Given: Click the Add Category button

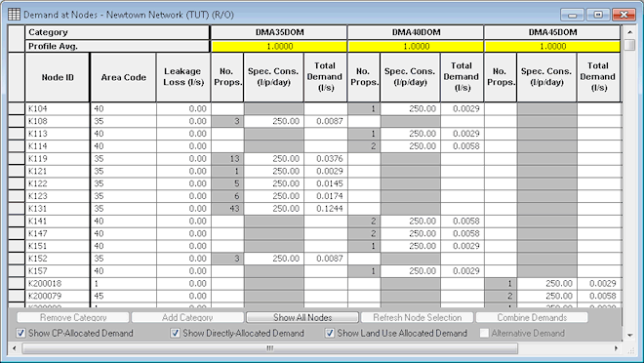Looking at the screenshot, I should [x=187, y=317].
